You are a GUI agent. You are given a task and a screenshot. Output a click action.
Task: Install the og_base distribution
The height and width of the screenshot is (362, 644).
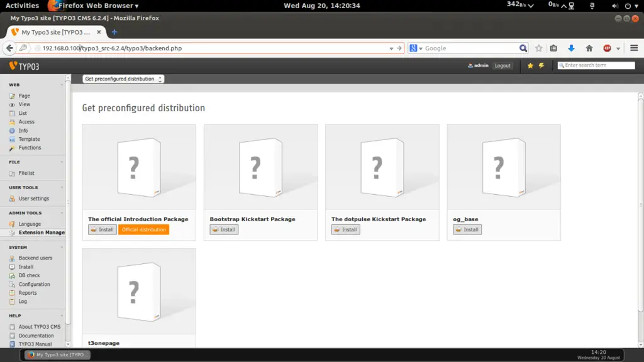[467, 230]
